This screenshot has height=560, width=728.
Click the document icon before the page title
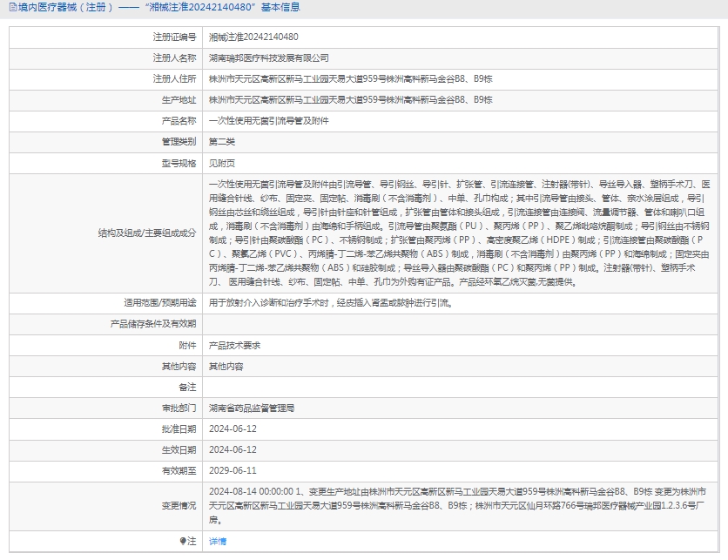tap(12, 8)
